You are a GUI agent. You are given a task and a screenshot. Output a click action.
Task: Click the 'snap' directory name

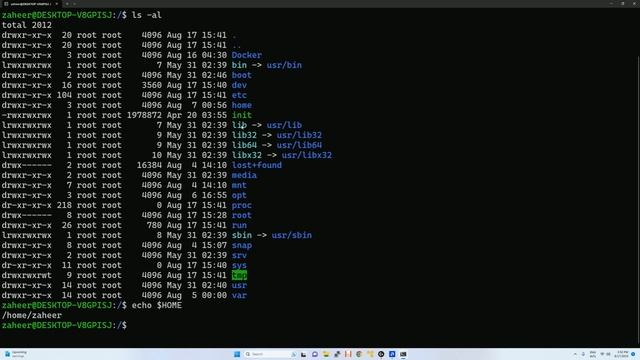[x=242, y=245]
